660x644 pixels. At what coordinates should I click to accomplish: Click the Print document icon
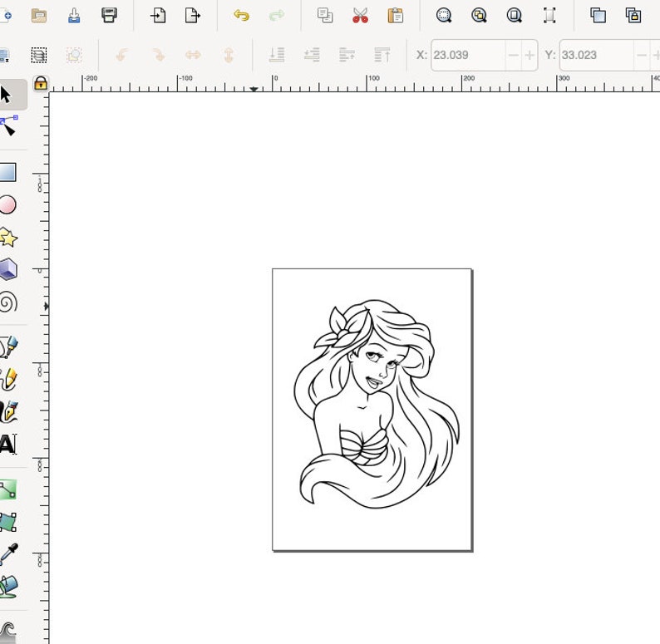click(x=110, y=16)
